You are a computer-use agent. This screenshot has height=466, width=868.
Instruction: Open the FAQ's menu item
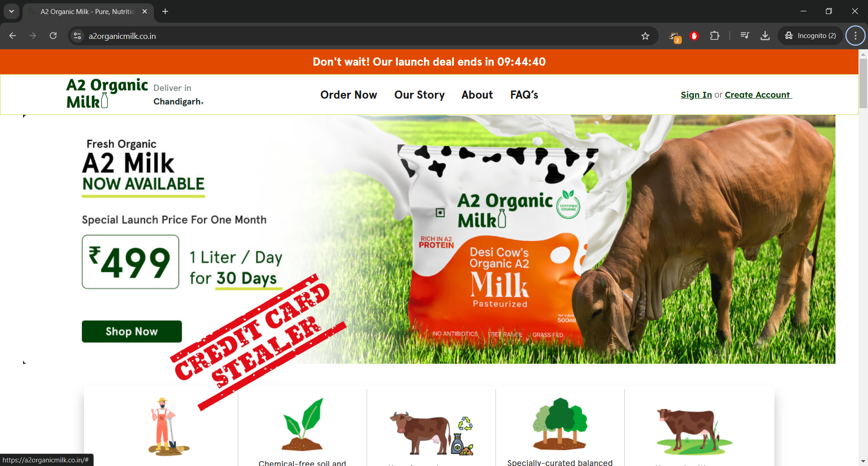pos(524,95)
